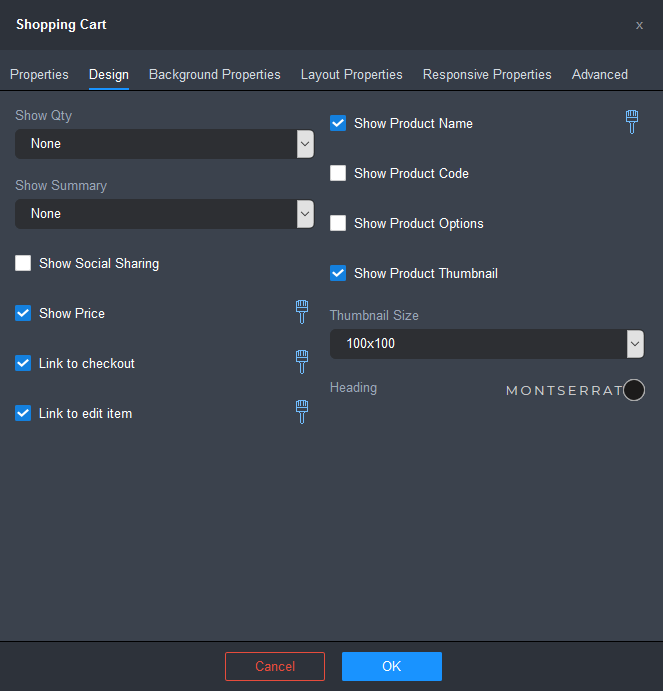
Task: Enable Show Product Code checkbox
Action: (x=338, y=173)
